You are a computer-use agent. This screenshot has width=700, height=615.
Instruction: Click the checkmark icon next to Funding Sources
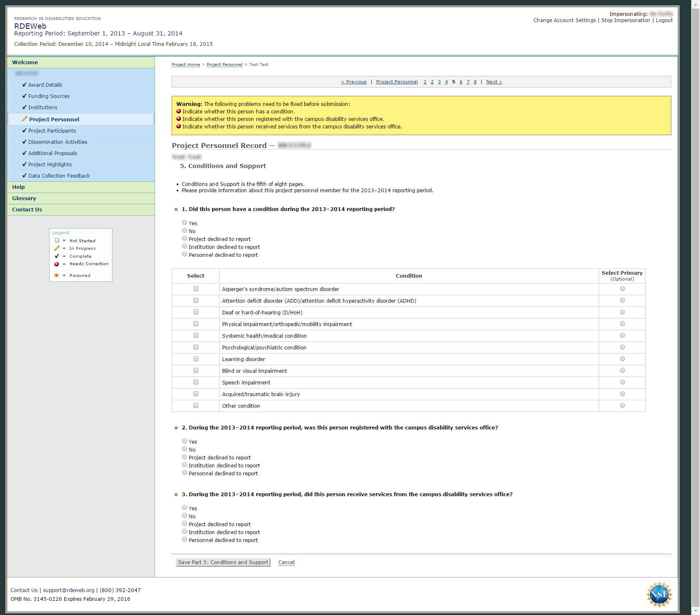[x=24, y=96]
